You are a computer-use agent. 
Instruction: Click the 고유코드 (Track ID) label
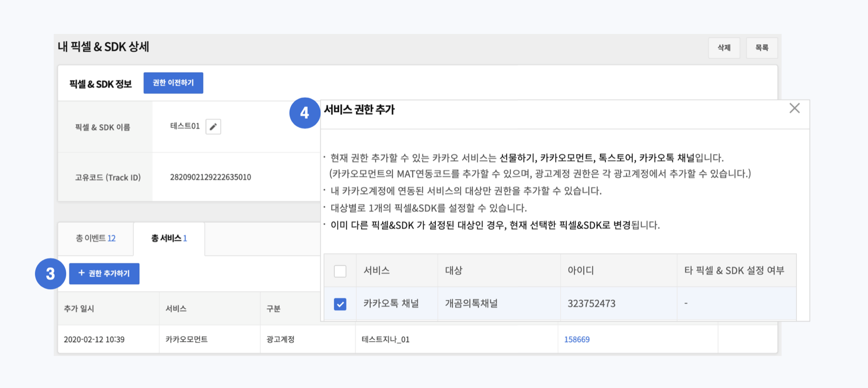[108, 177]
